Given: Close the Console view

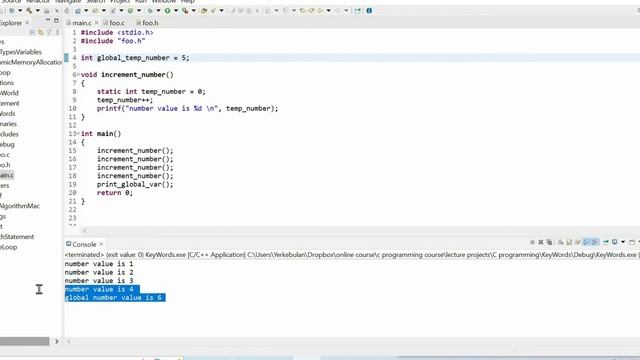Looking at the screenshot, I should coord(101,244).
